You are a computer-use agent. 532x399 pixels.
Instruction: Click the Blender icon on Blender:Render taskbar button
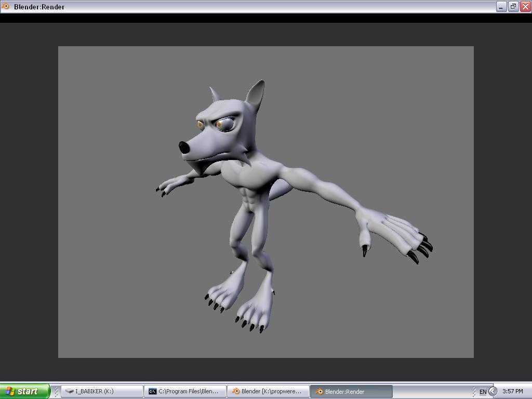320,391
